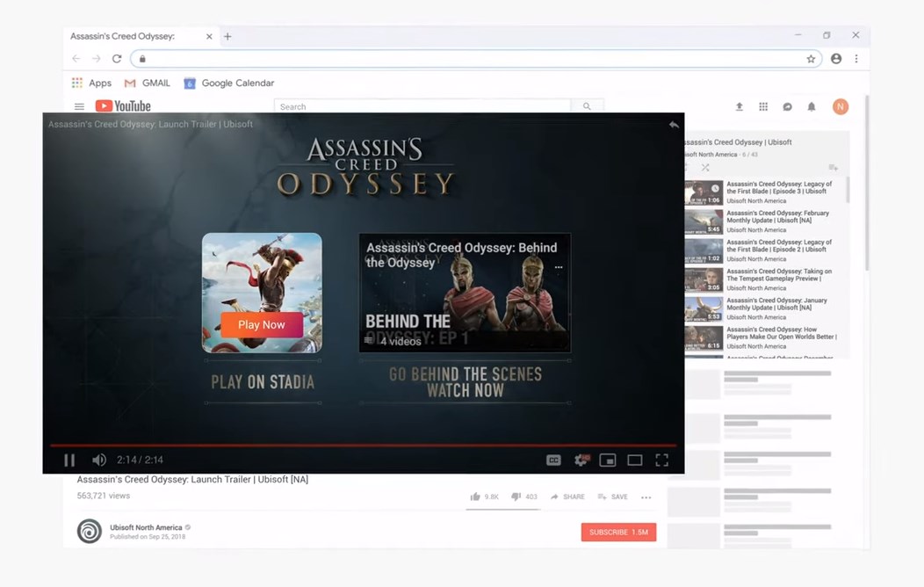Toggle closed captions on the video
The image size is (924, 587).
coord(553,460)
